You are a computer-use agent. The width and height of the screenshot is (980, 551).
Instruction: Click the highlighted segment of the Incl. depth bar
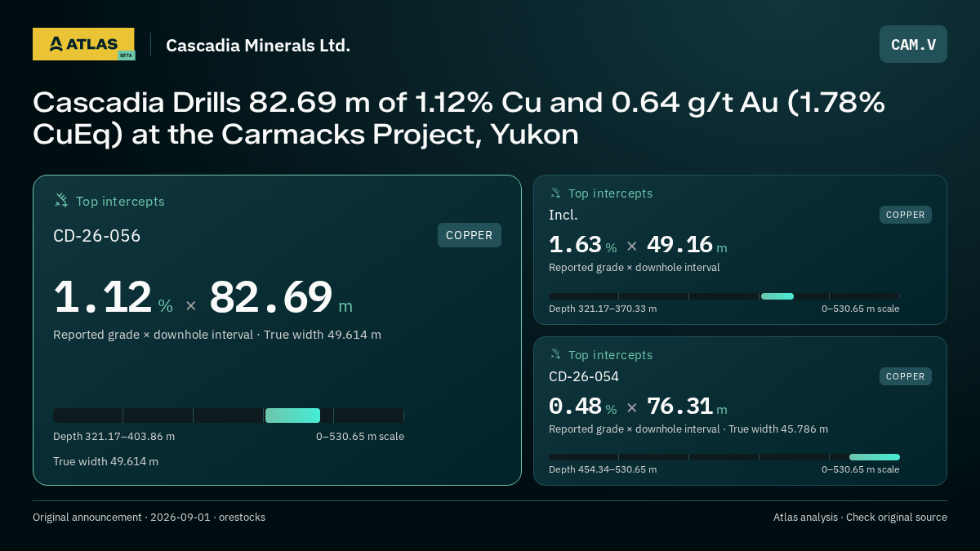[x=777, y=296]
